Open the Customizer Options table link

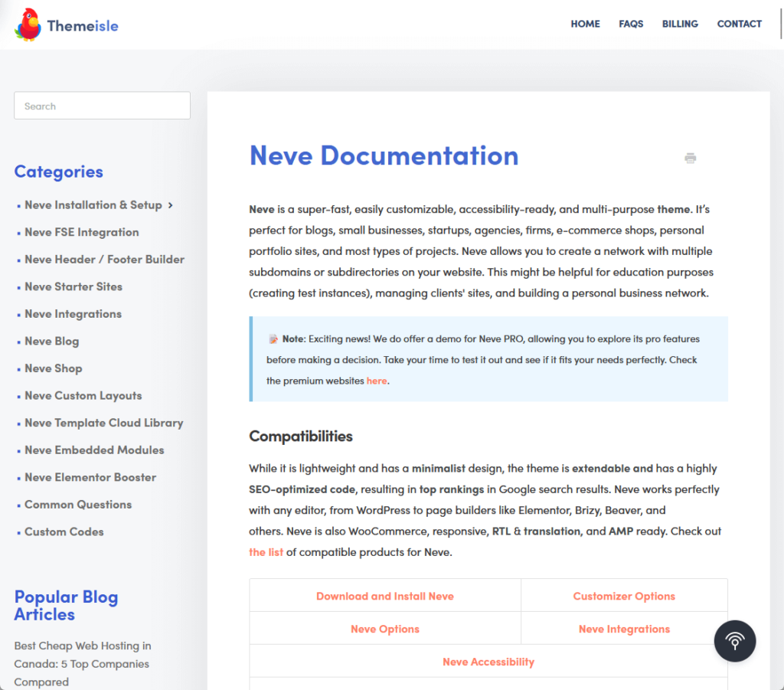(624, 596)
